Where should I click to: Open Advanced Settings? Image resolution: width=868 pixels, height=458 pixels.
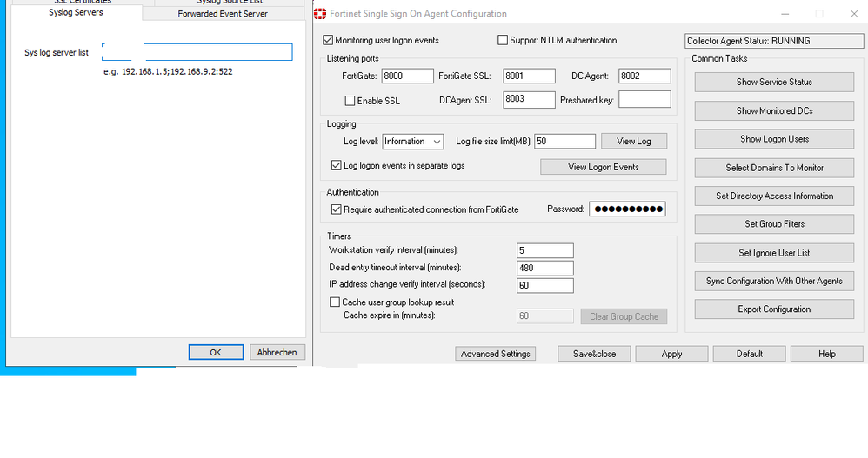pyautogui.click(x=496, y=354)
